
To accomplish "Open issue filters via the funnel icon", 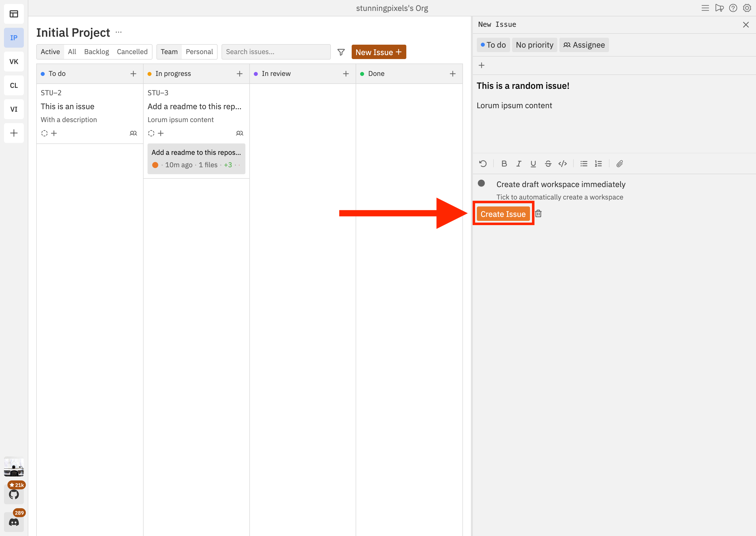I will pyautogui.click(x=341, y=51).
